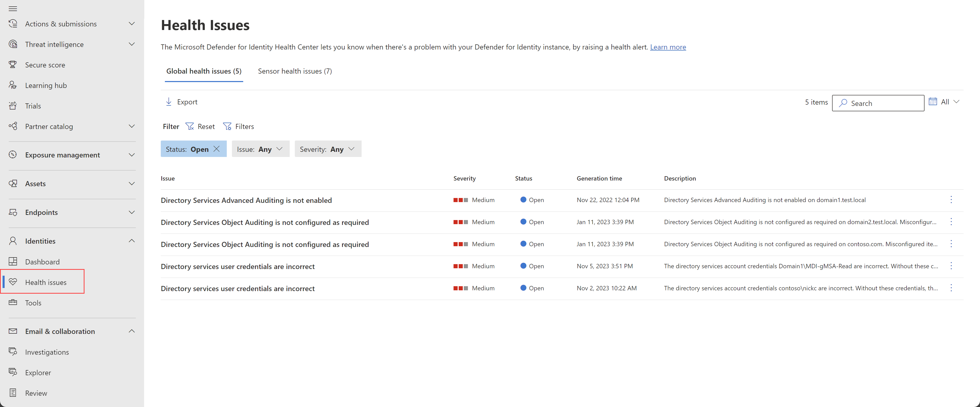
Task: Select the Global health issues tab
Action: click(204, 71)
